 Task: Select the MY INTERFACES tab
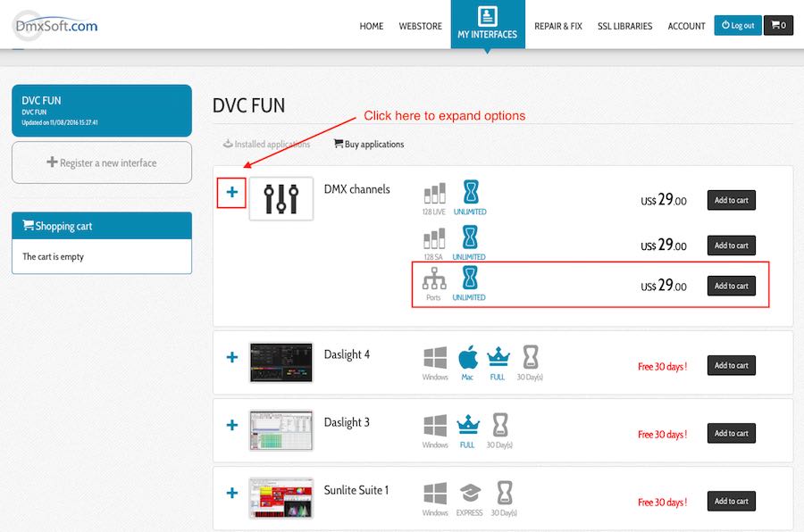click(488, 24)
